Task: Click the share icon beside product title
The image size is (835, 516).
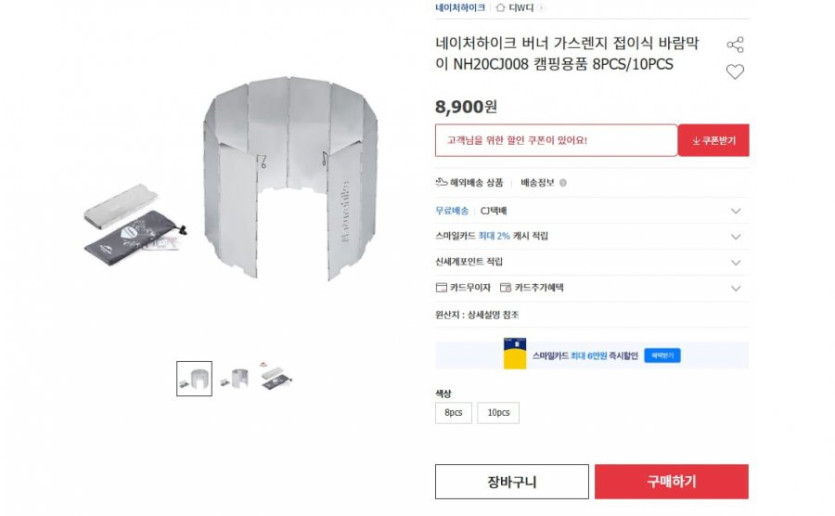Action: (x=735, y=45)
